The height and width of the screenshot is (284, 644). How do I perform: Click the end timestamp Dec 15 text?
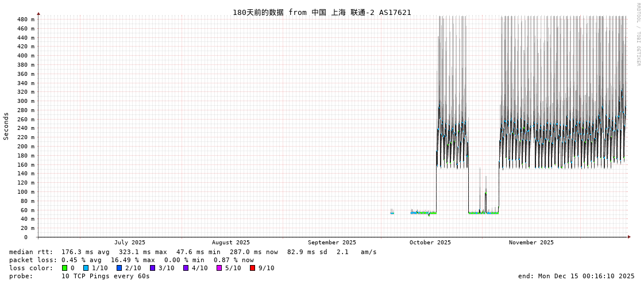(576, 276)
